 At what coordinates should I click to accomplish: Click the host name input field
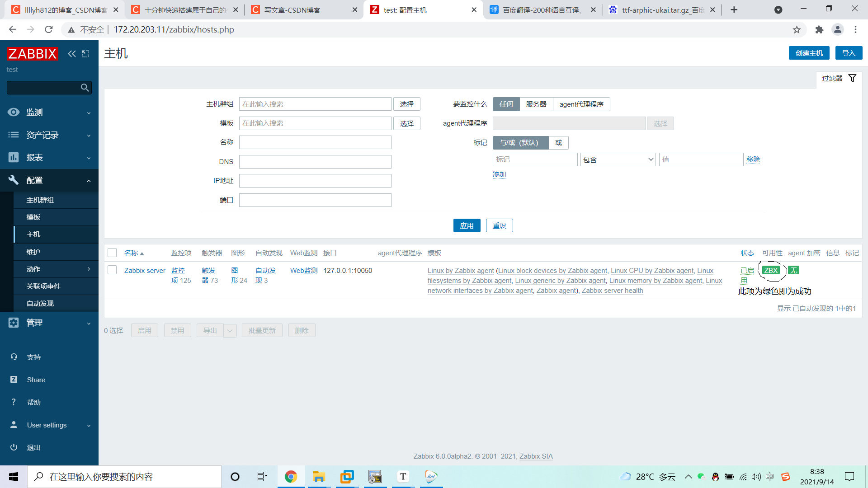(315, 143)
